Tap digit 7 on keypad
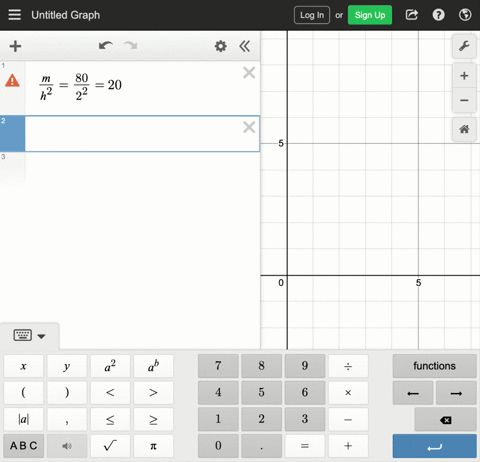Screen dimensions: 480x462 (x=218, y=366)
